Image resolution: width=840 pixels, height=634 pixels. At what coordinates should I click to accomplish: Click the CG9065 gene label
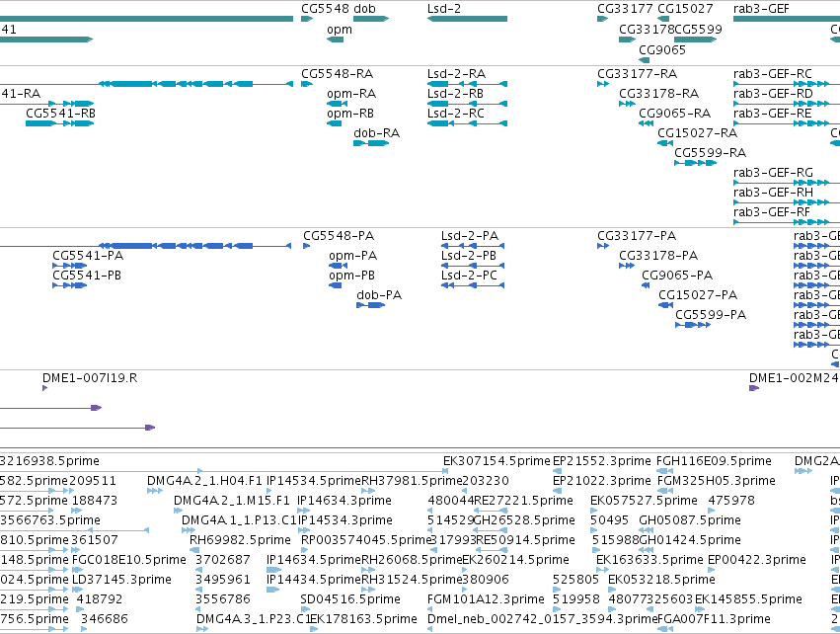coord(662,49)
